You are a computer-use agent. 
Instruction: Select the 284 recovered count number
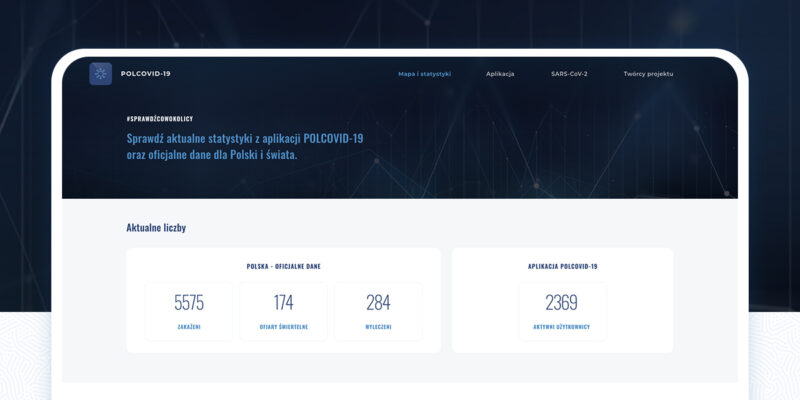tap(378, 303)
